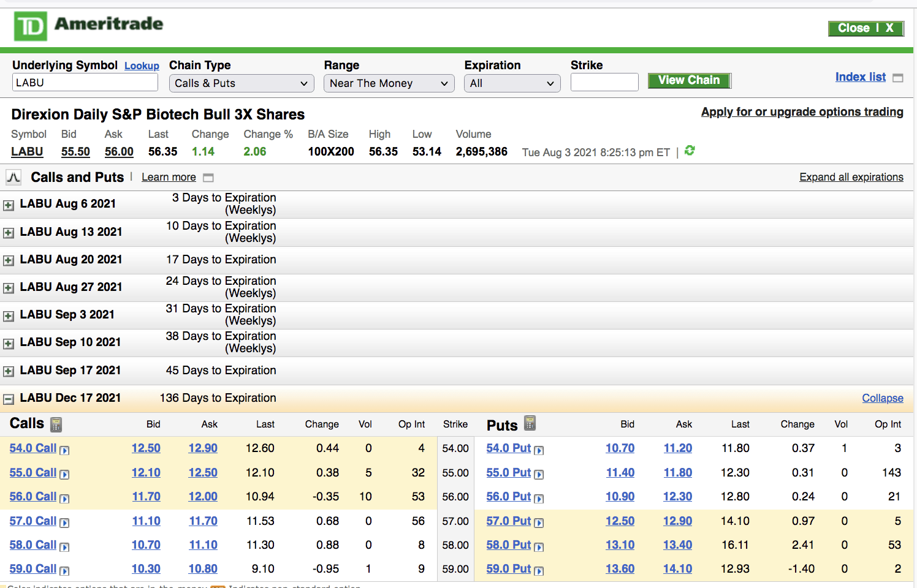Click the arrow icon next to 57.0 Put
Screen dimensions: 917x588
click(539, 523)
